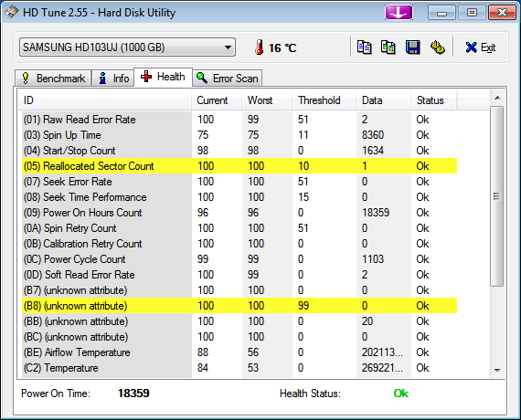
Task: Click the HD Tune title bar icon
Action: pyautogui.click(x=11, y=13)
